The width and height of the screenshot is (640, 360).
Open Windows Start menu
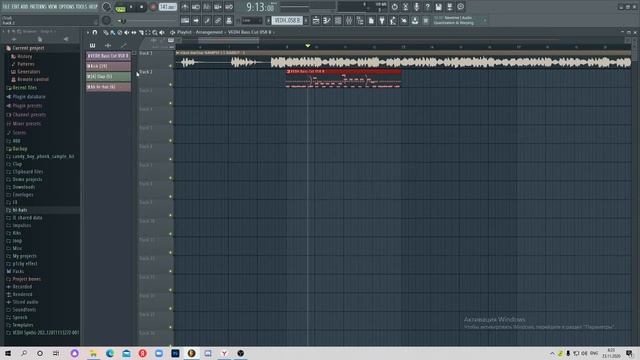[8, 353]
